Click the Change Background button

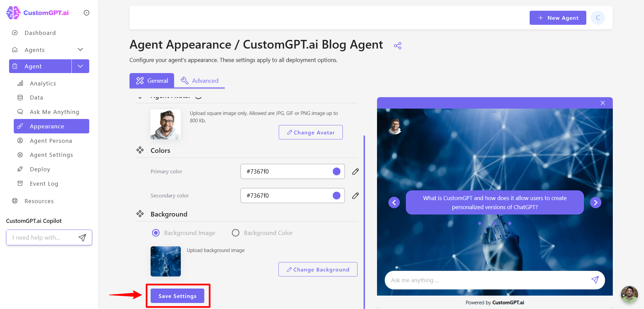(318, 269)
